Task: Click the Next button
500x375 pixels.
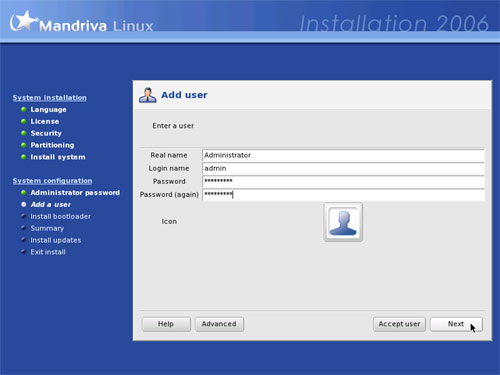Action: [x=456, y=324]
